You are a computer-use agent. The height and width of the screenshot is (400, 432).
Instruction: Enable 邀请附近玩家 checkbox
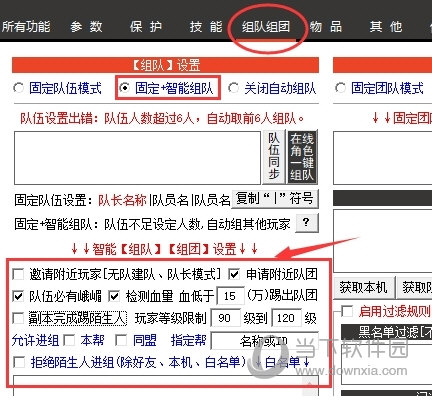pos(18,274)
